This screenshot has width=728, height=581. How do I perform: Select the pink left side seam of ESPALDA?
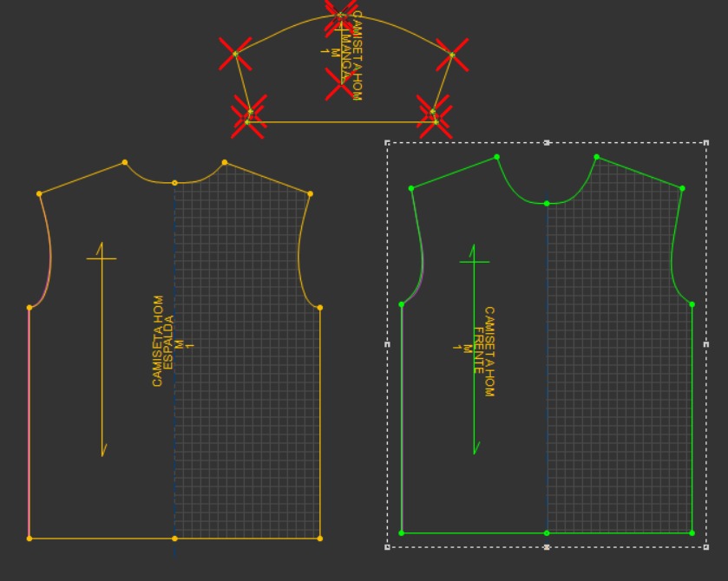pos(30,423)
